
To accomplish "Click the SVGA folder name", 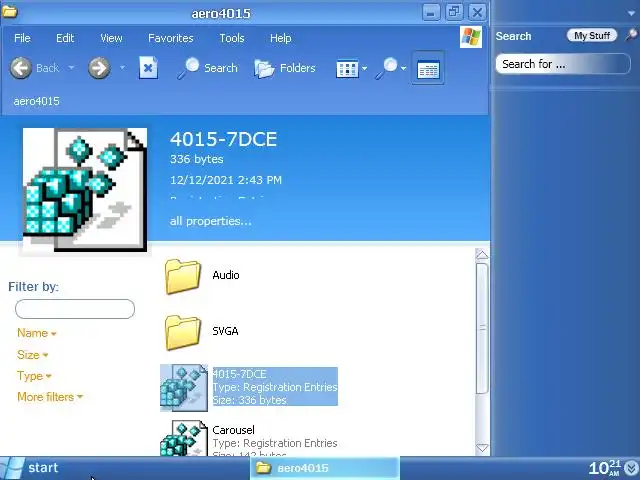I will [x=225, y=331].
